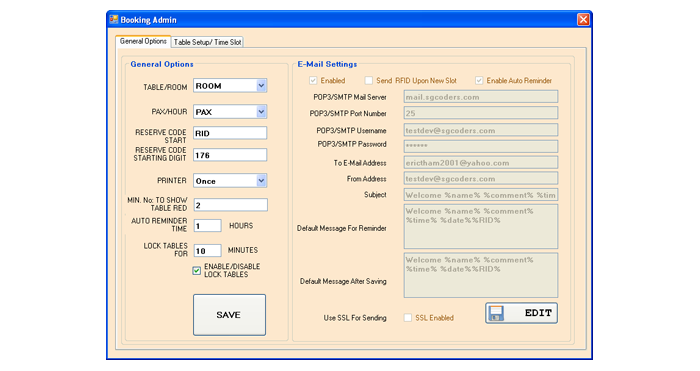
Task: Focus the RESERVE CODE STARTING DIGIT field
Action: click(230, 155)
